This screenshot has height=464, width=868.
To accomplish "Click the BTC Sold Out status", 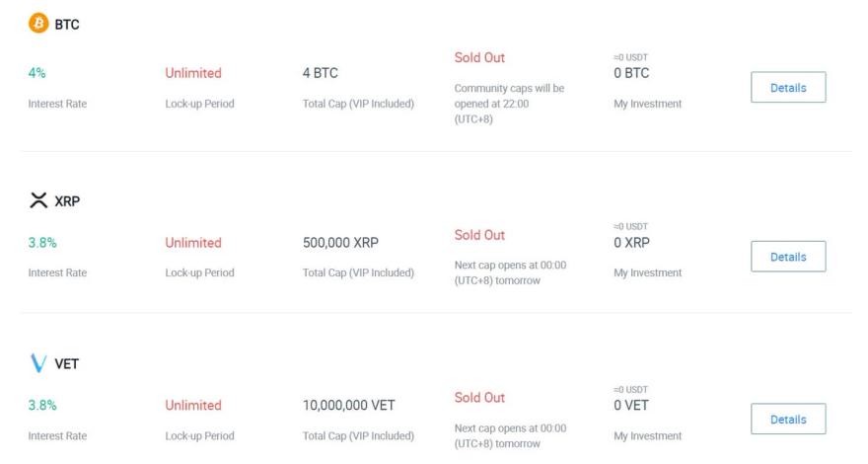I will (x=479, y=59).
